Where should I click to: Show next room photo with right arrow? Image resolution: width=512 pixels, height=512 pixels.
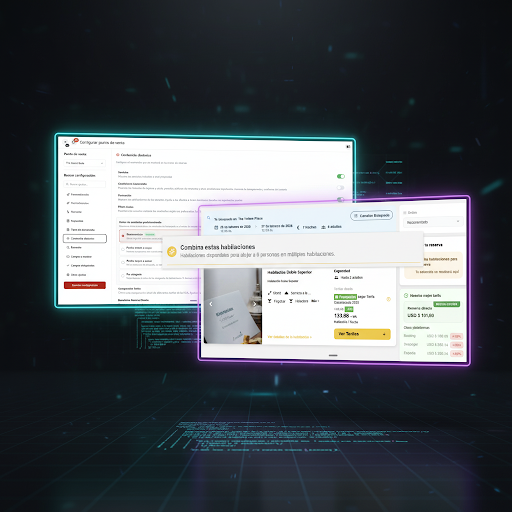click(x=255, y=304)
